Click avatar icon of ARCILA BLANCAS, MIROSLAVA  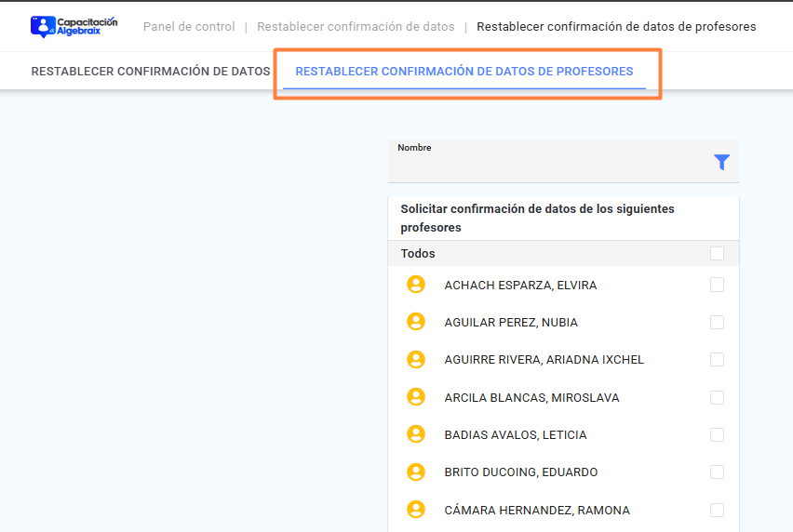coord(416,397)
